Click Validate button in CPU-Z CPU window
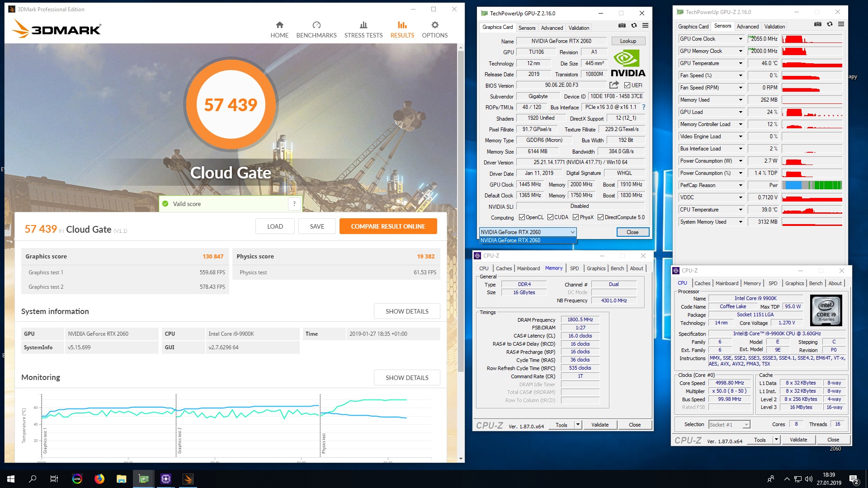868x488 pixels. (798, 440)
